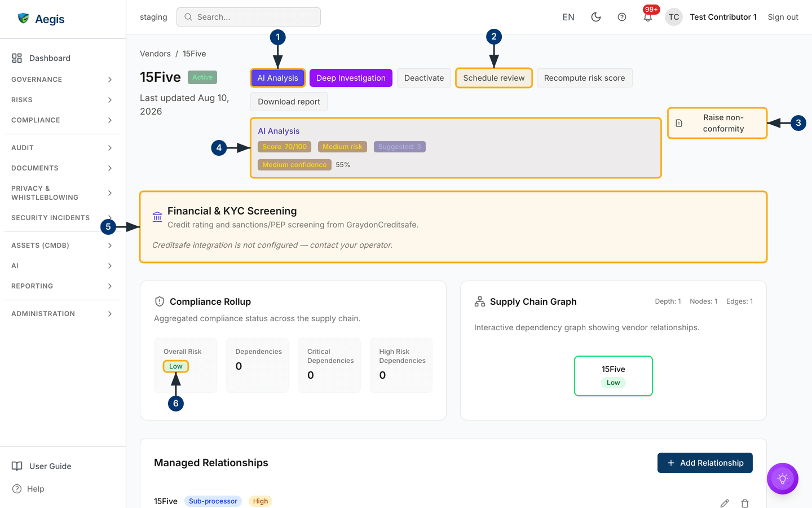Open User Guide link
This screenshot has height=508, width=812.
63,466
